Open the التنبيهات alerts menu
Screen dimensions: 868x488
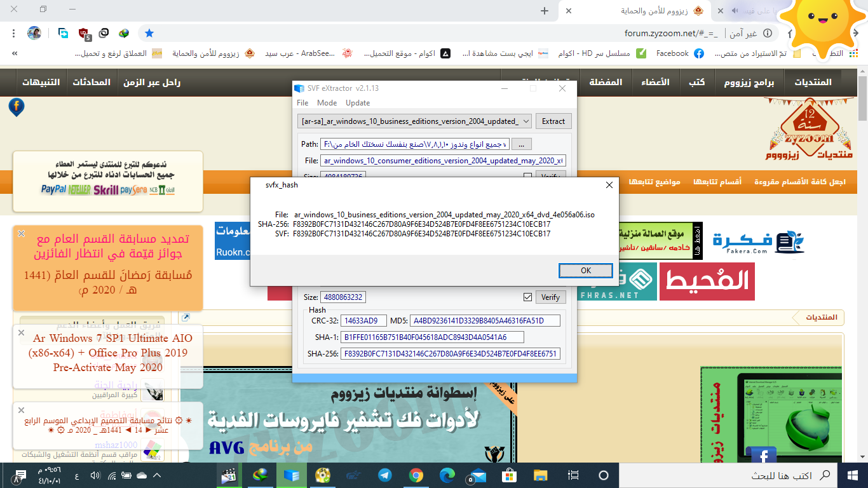tap(41, 83)
